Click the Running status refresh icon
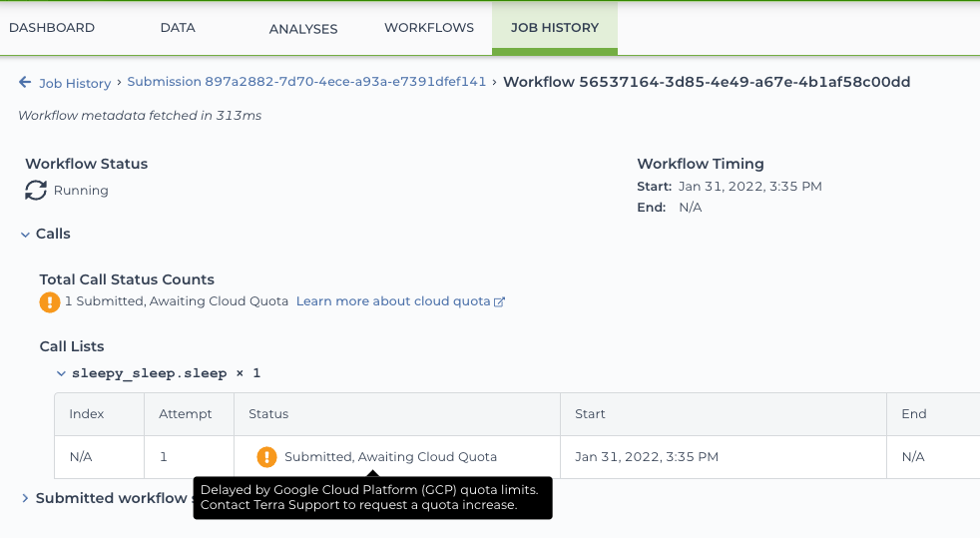Screen dimensions: 980x538 [x=36, y=190]
